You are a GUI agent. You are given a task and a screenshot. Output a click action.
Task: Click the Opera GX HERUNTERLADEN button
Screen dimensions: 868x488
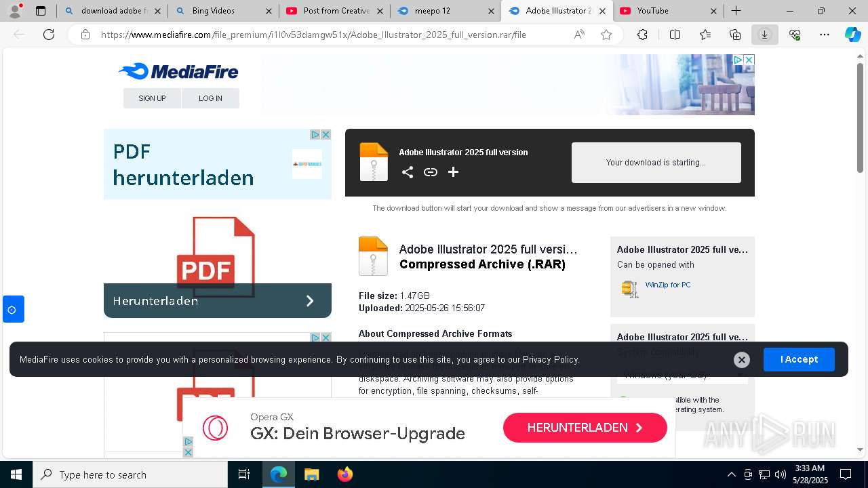pyautogui.click(x=585, y=428)
